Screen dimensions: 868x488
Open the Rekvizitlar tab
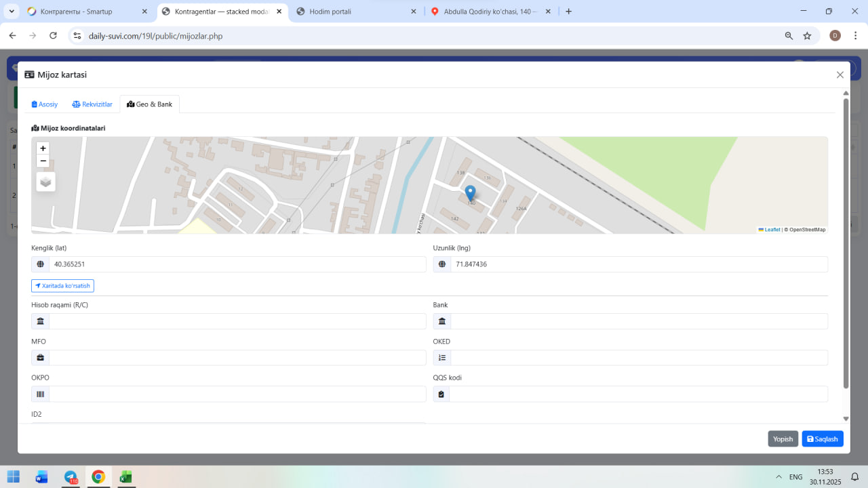[x=92, y=104]
